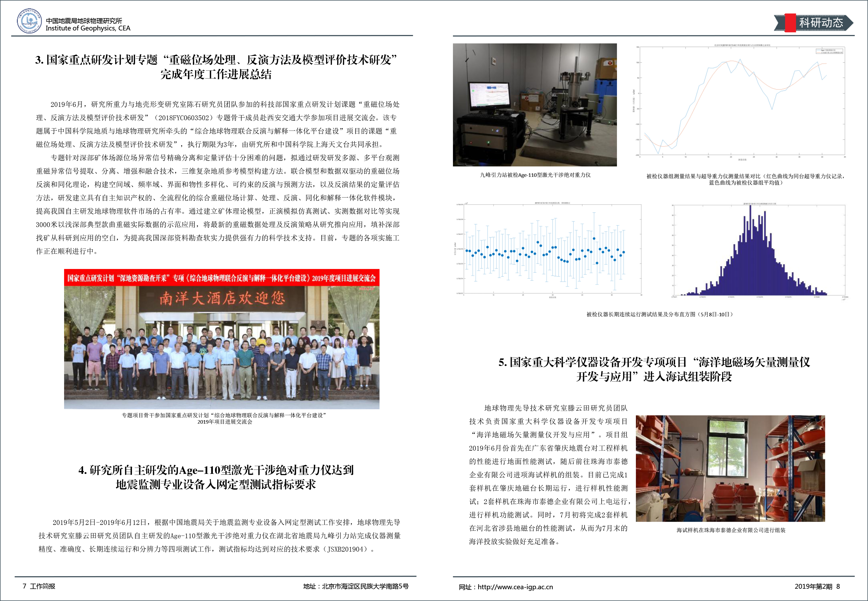Click heading 3 about 重磁位场处理 research summary
The width and height of the screenshot is (868, 601).
coord(216,67)
